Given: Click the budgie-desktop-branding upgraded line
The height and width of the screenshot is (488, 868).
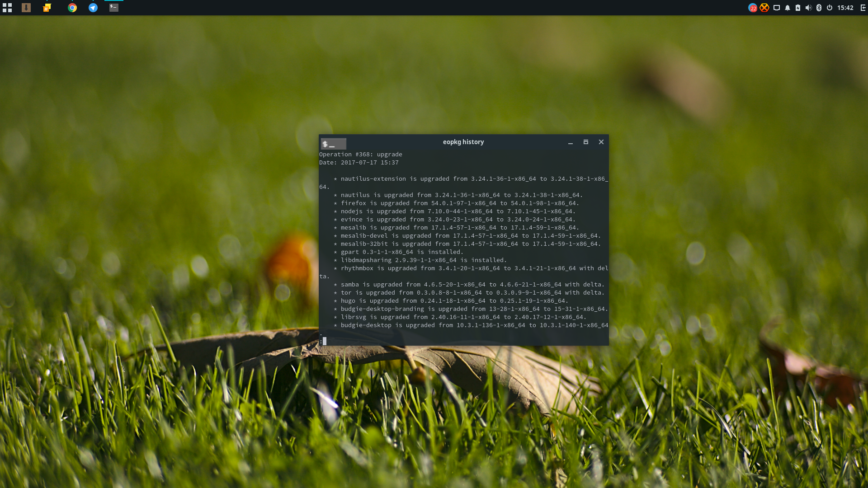Looking at the screenshot, I should (x=471, y=309).
